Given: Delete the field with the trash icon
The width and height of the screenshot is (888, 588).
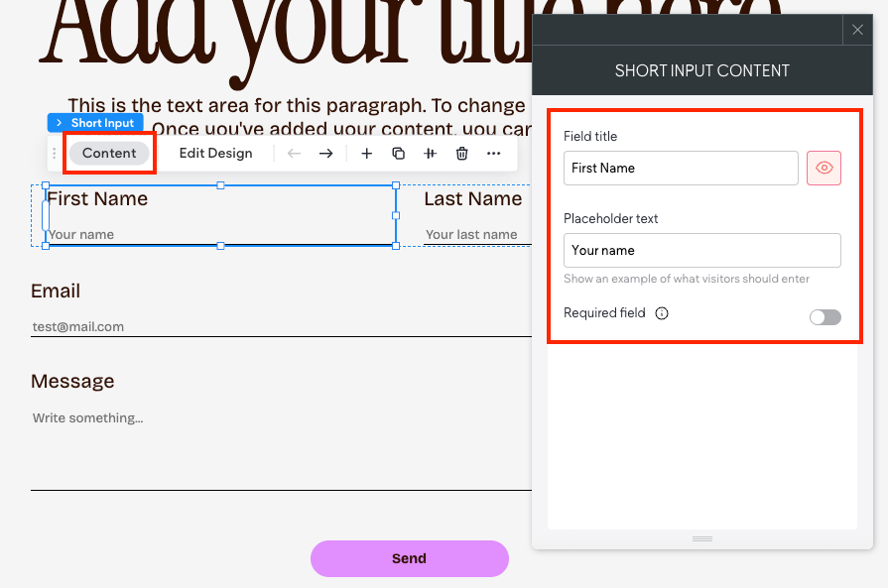Looking at the screenshot, I should click(461, 154).
